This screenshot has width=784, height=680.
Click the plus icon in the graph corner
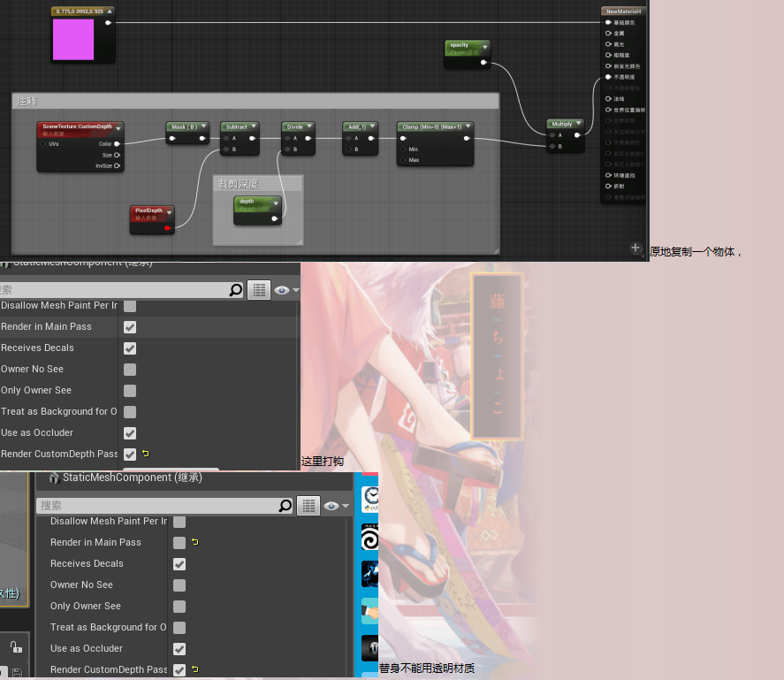tap(636, 248)
